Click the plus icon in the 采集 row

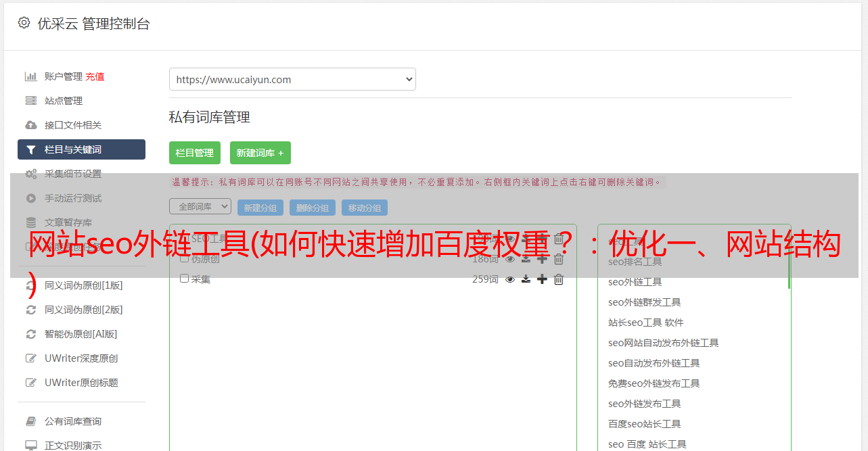pyautogui.click(x=542, y=279)
